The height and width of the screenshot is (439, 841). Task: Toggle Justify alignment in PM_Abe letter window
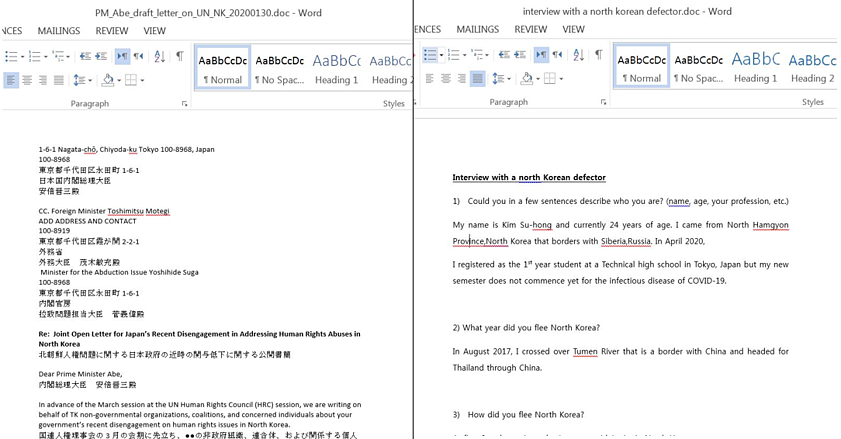[59, 81]
